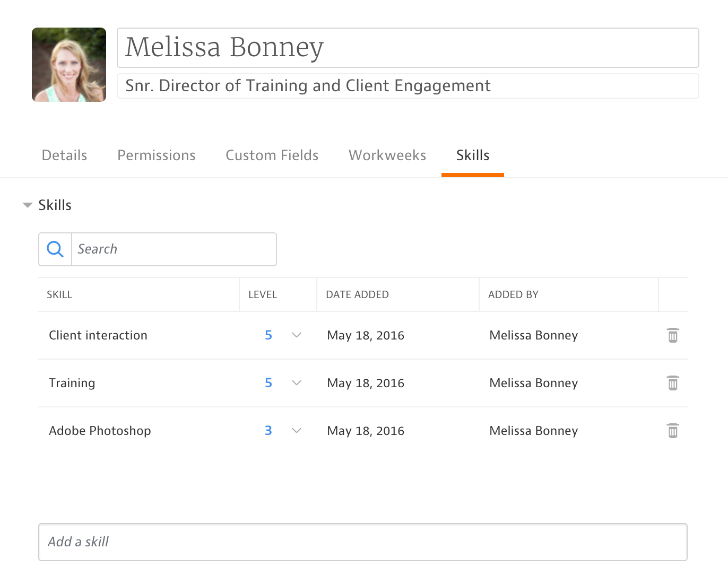Click the skills Search field
This screenshot has height=575, width=728.
coord(174,249)
